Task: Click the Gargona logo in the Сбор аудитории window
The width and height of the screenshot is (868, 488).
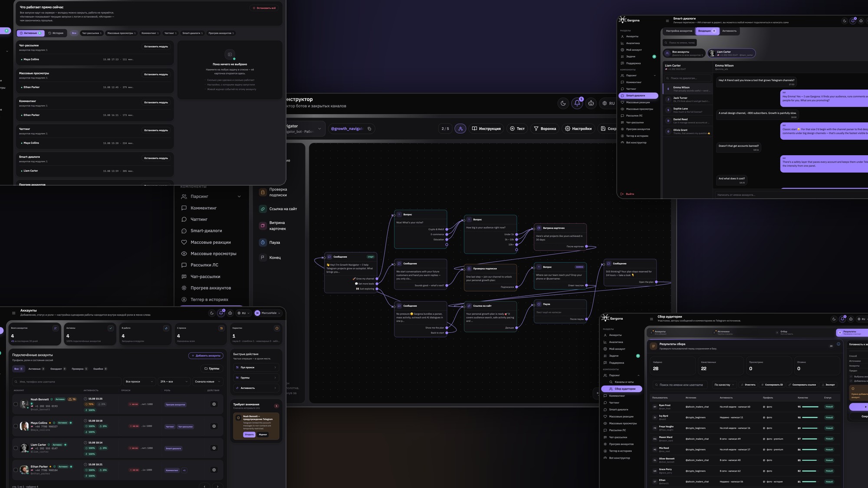Action: point(612,318)
